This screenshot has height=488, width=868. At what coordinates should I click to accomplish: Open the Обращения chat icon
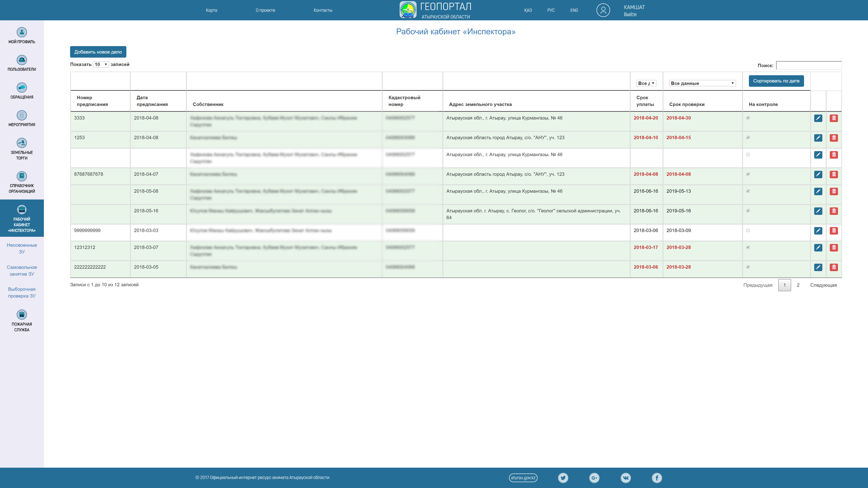coord(21,88)
